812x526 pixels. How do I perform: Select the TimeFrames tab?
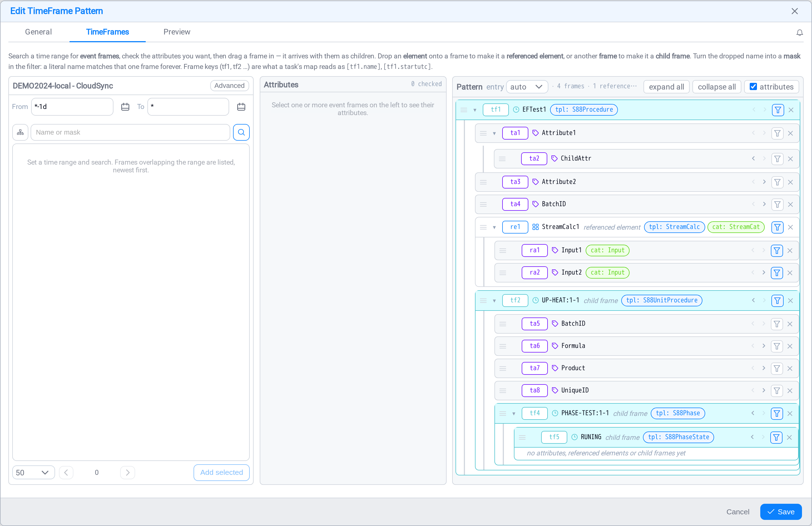point(107,32)
